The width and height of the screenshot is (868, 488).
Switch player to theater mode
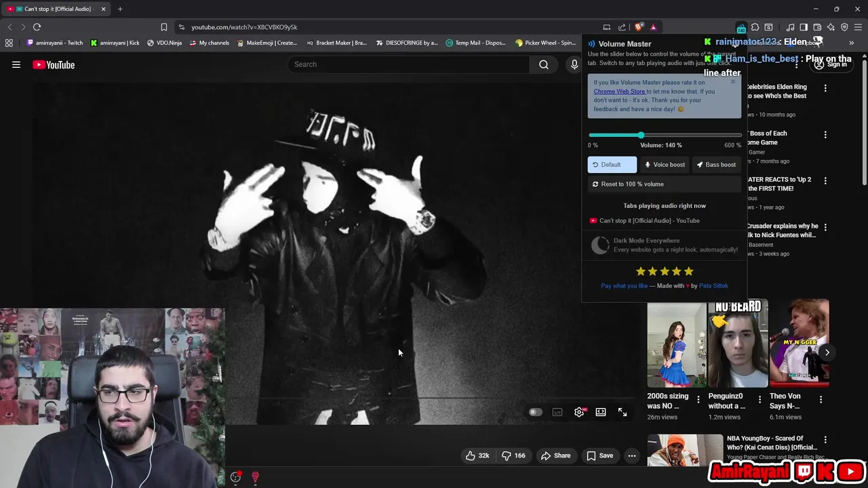tap(601, 412)
